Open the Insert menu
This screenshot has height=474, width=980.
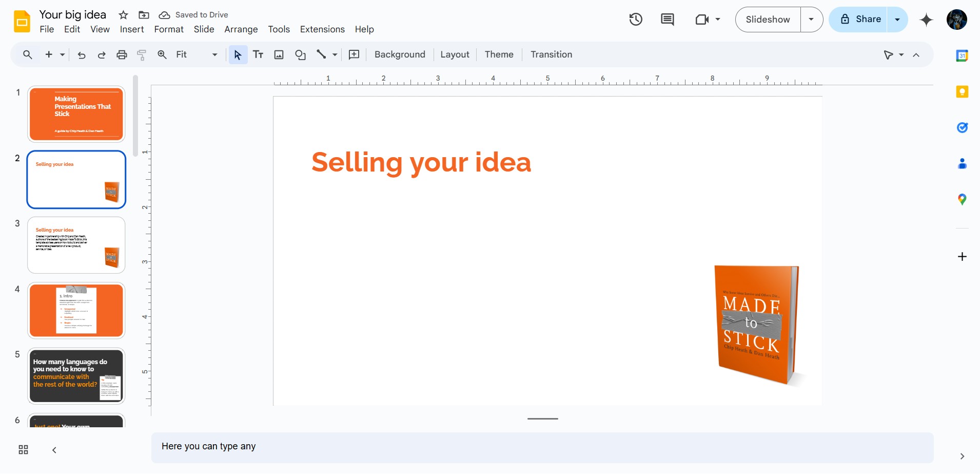click(132, 29)
